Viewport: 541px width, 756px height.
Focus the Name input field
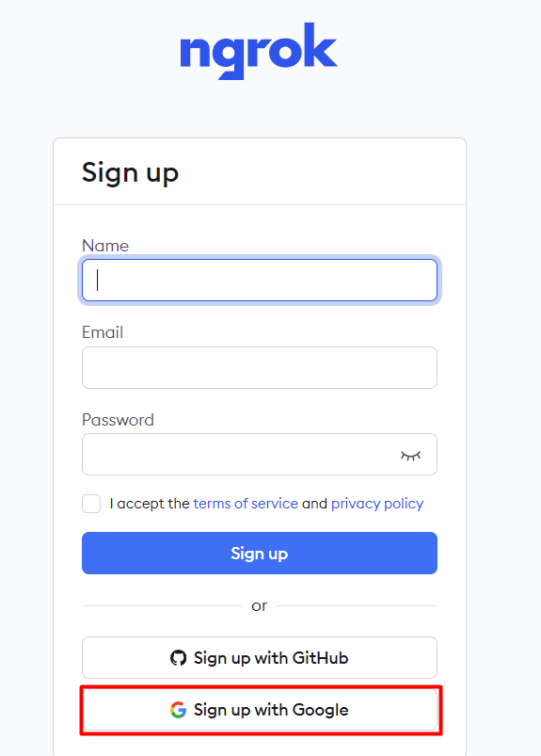click(260, 281)
